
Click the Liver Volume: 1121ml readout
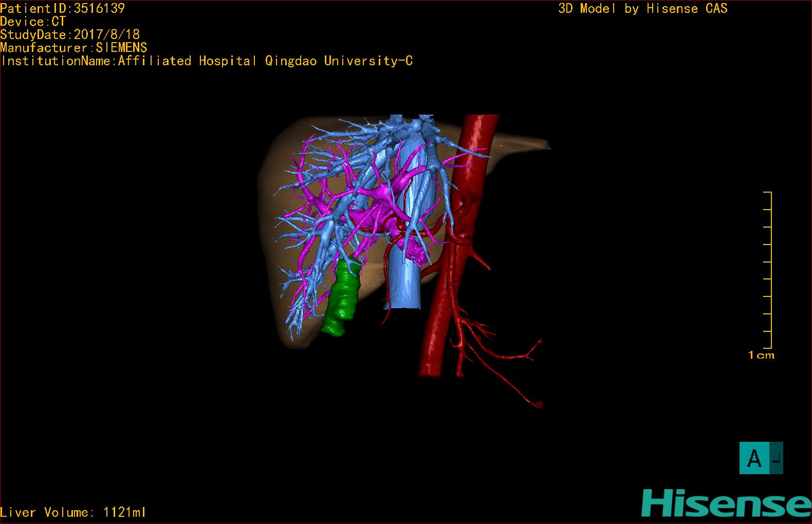[x=73, y=512]
